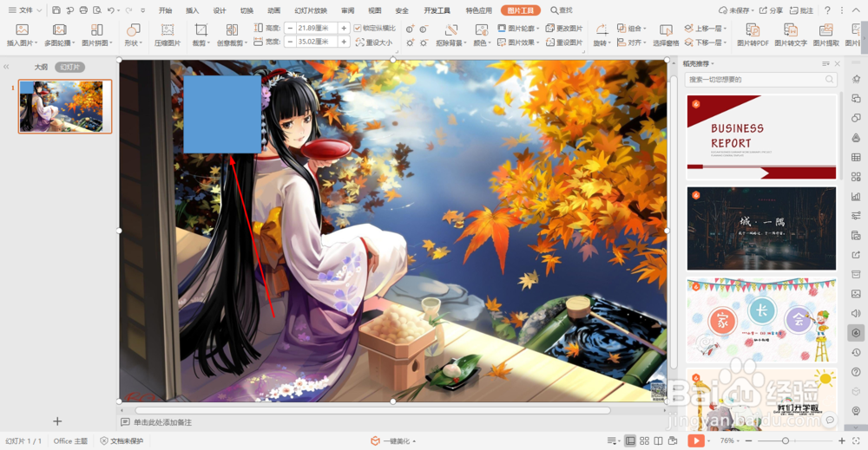Open Align (对齐) dropdown

click(x=632, y=42)
